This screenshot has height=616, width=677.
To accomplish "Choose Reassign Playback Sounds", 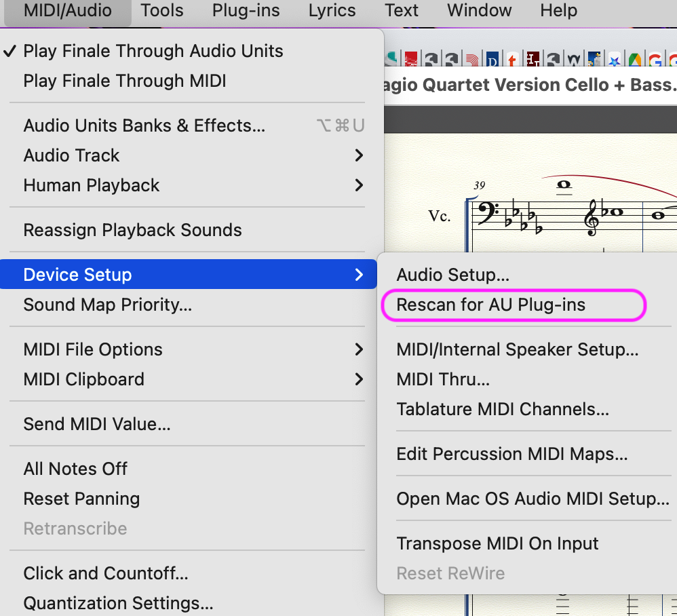I will pos(132,230).
